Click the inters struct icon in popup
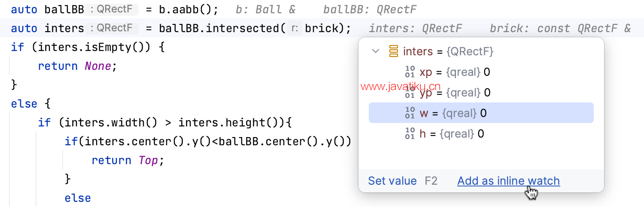Screen dimensions: 644x207 393,51
